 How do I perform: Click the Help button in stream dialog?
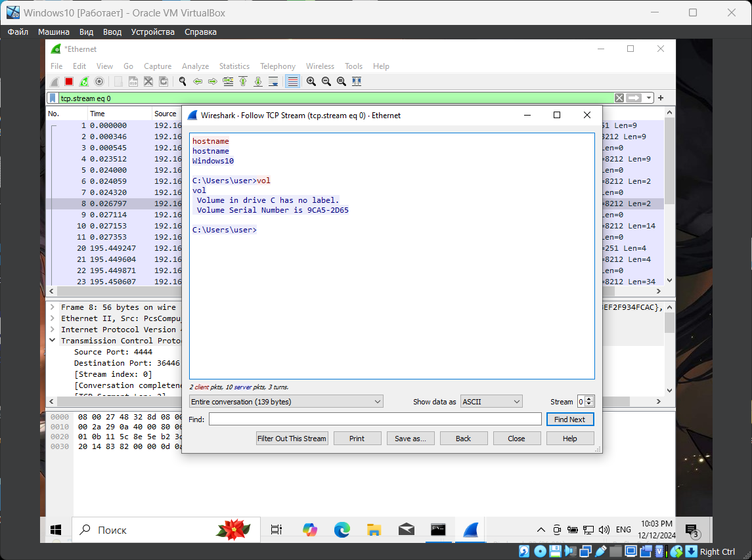click(x=570, y=439)
